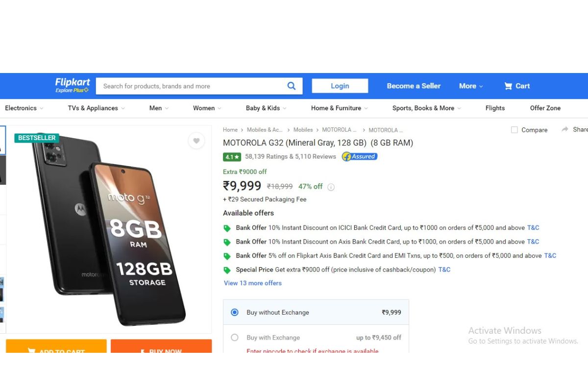The height and width of the screenshot is (392, 588).
Task: Click the price info icon
Action: pos(331,187)
